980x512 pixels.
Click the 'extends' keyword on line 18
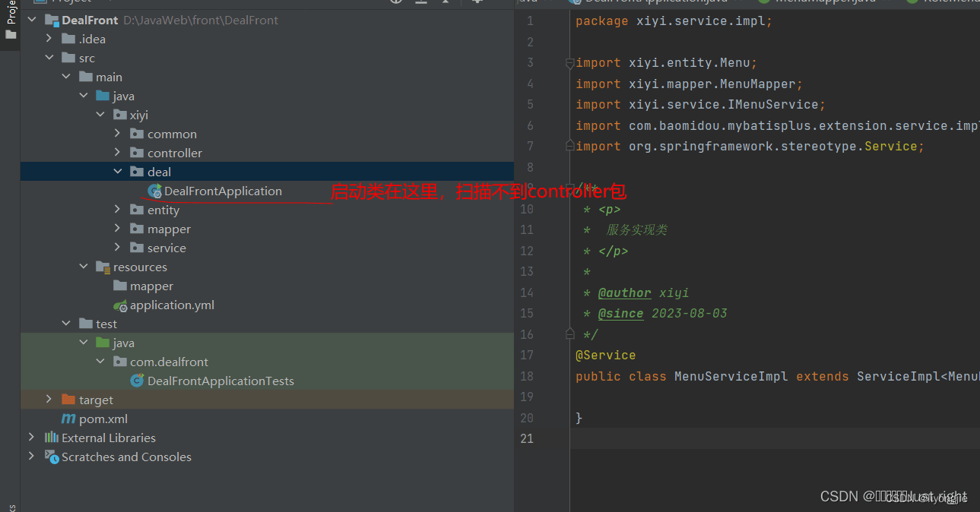pos(822,377)
